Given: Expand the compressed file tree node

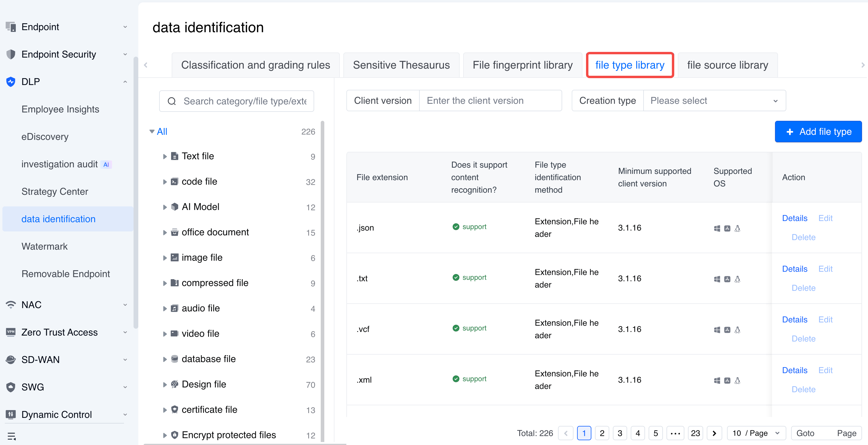Looking at the screenshot, I should coord(165,283).
